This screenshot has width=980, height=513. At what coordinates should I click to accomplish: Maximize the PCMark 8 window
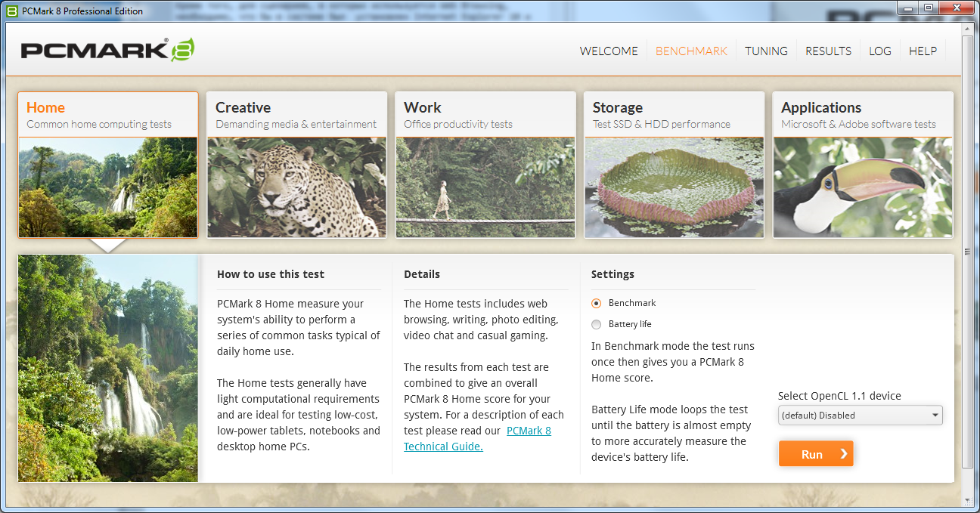[930, 8]
